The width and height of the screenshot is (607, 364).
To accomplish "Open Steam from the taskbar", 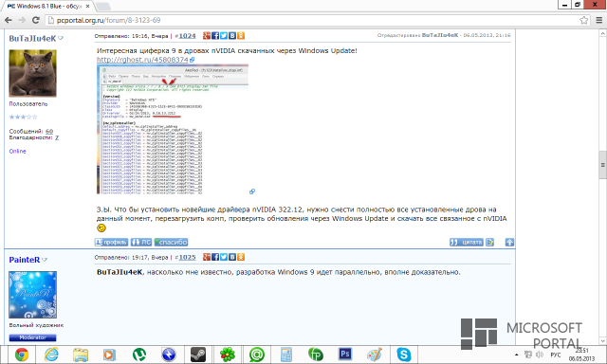I will (x=198, y=355).
